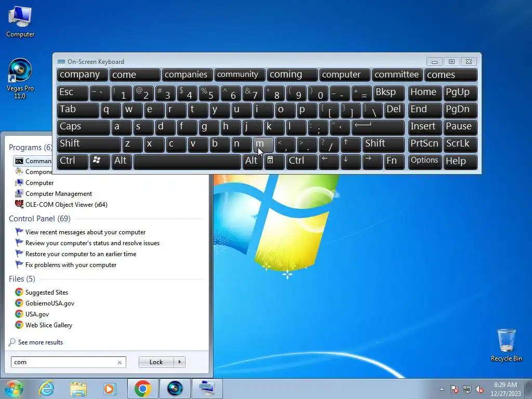This screenshot has height=399, width=532.
Task: Open the Action Center flag tray icon
Action: coord(455,389)
